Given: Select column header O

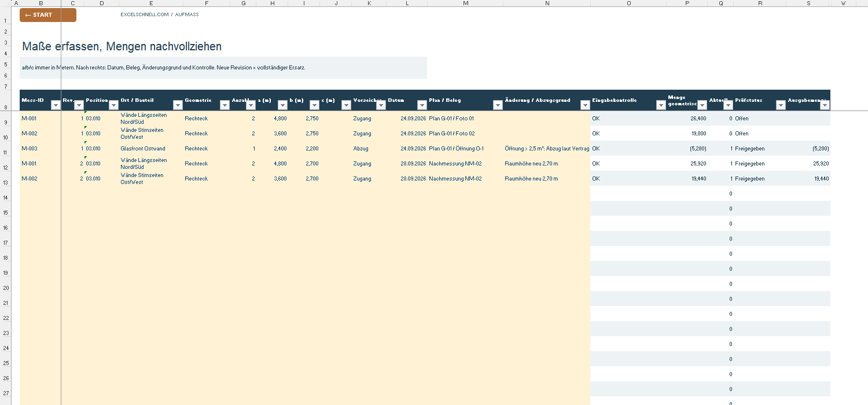Looking at the screenshot, I should pos(628,3).
